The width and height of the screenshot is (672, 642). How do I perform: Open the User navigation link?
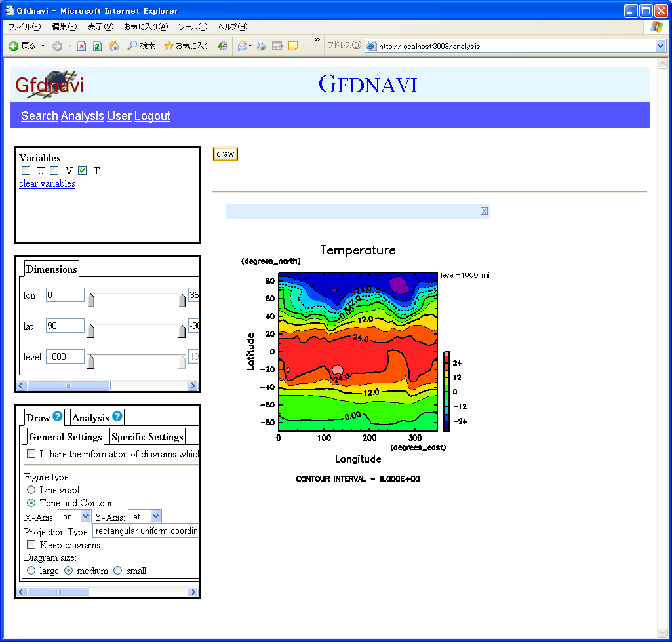[119, 116]
